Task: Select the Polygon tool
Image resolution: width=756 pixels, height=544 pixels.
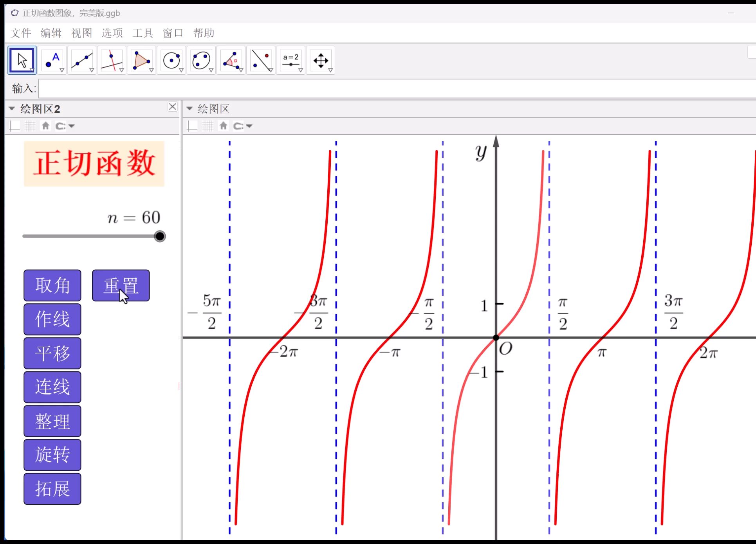Action: point(141,60)
